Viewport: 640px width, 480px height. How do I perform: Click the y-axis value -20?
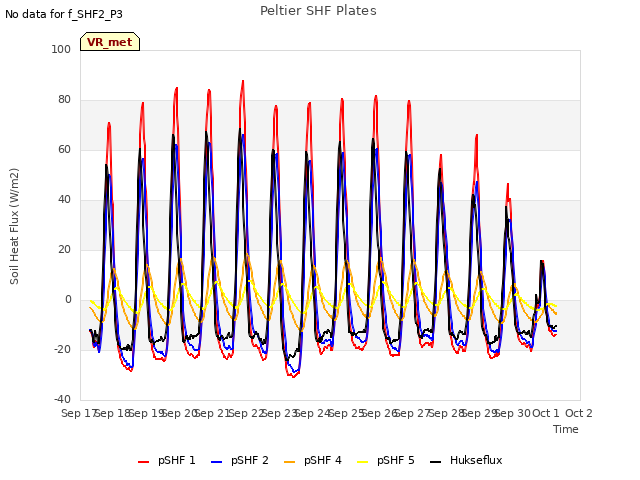[62, 349]
